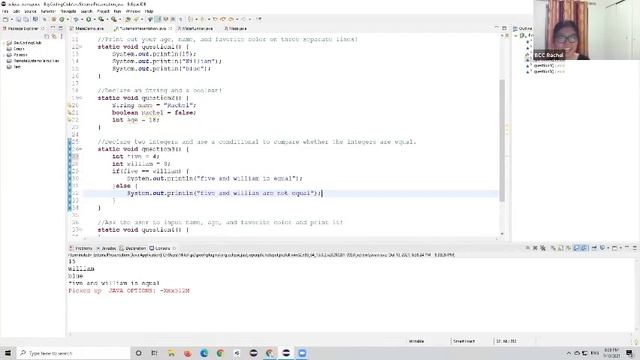This screenshot has height=360, width=640.
Task: Collapse question2 method fold marker line 19
Action: (x=80, y=98)
